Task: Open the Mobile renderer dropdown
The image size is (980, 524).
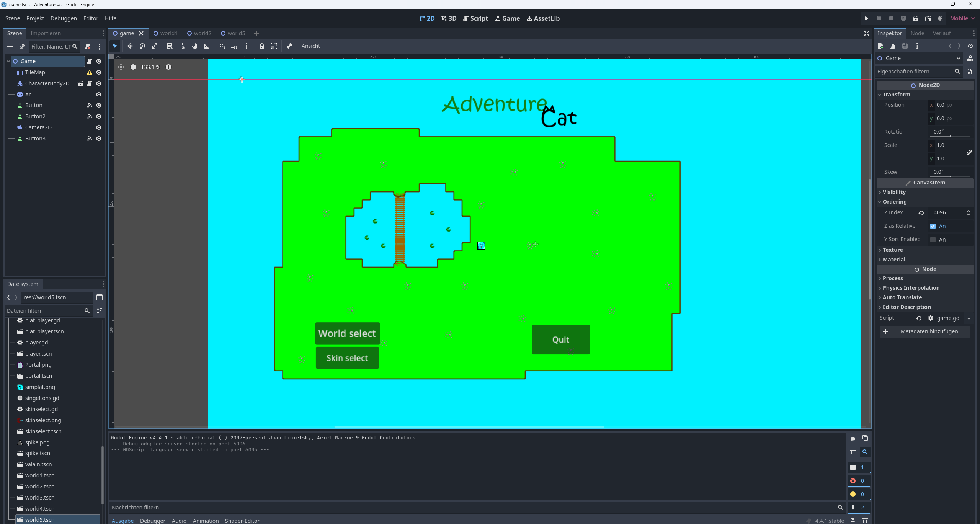Action: pyautogui.click(x=962, y=18)
